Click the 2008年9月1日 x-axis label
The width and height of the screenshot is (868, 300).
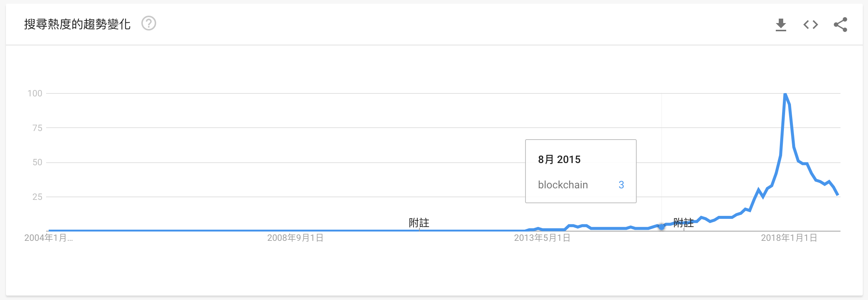tap(295, 238)
